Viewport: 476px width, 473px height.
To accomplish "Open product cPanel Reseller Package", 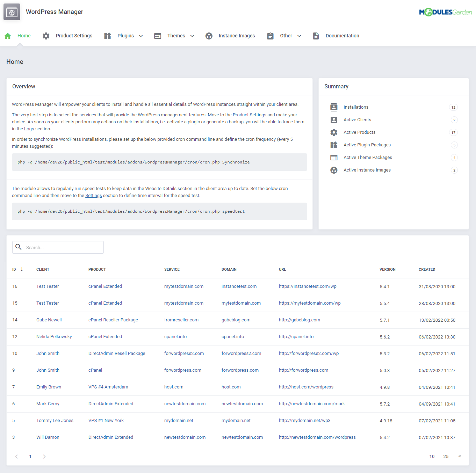I will point(113,320).
